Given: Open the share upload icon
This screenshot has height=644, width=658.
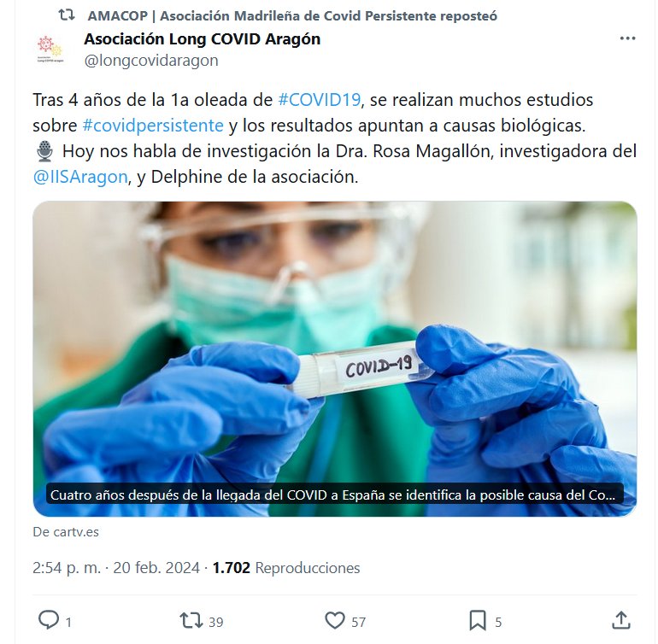Looking at the screenshot, I should pyautogui.click(x=621, y=620).
